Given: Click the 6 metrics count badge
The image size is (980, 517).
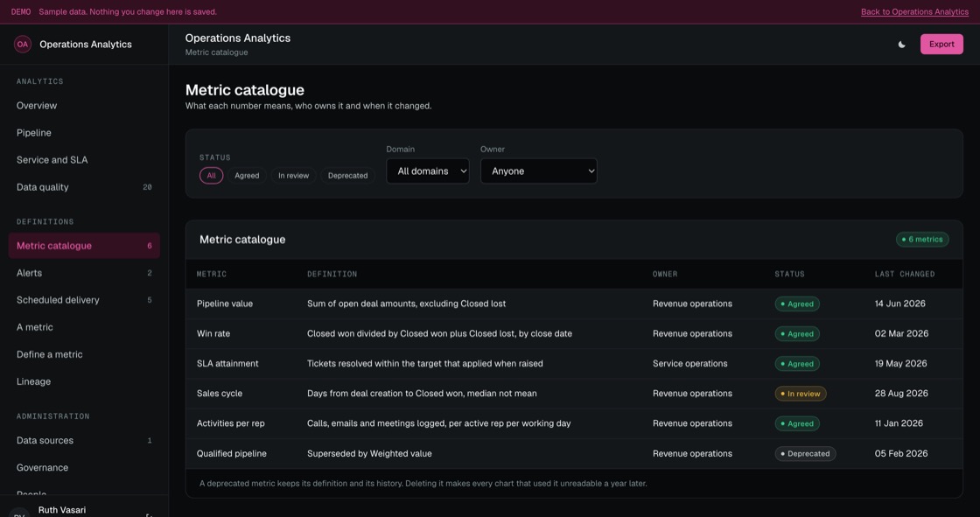Looking at the screenshot, I should (922, 240).
